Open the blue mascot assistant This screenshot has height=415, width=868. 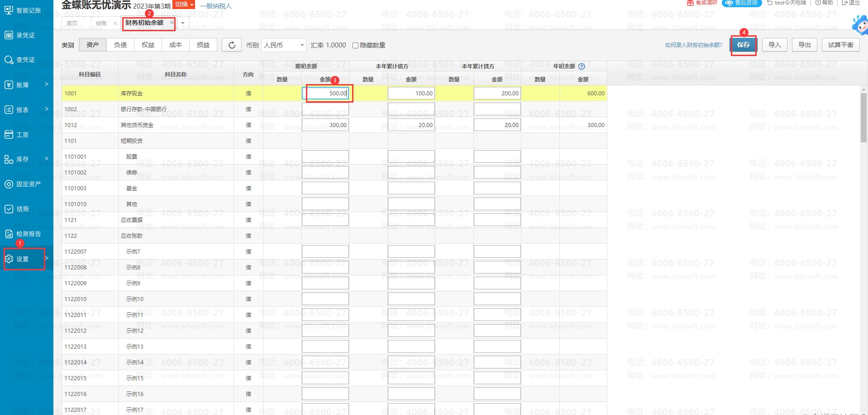click(x=860, y=25)
